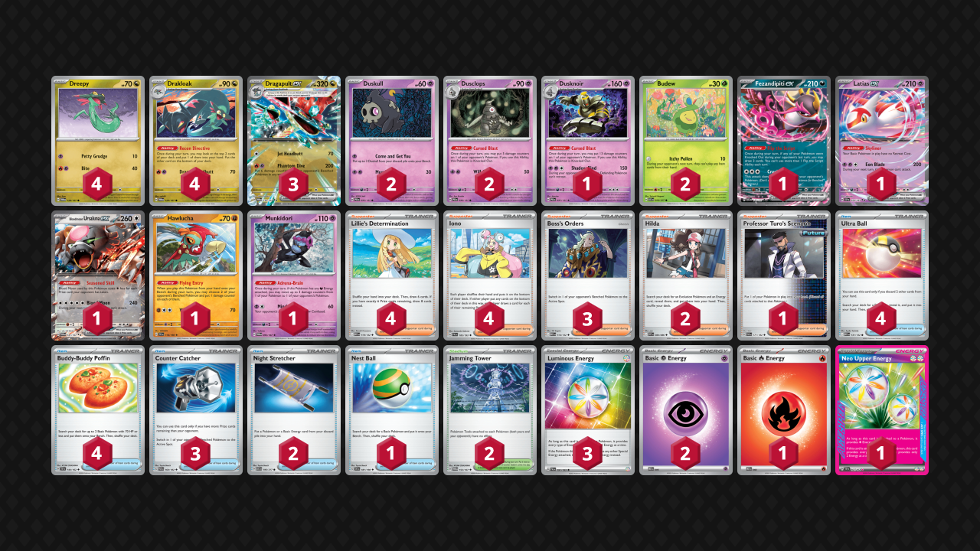Open the Drakloak card
Screen dimensions: 980x551
[196, 141]
